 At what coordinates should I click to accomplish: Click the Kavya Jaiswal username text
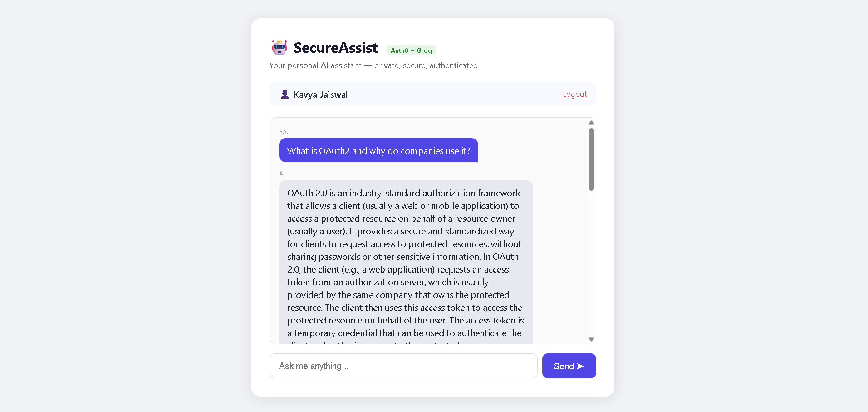(x=320, y=94)
